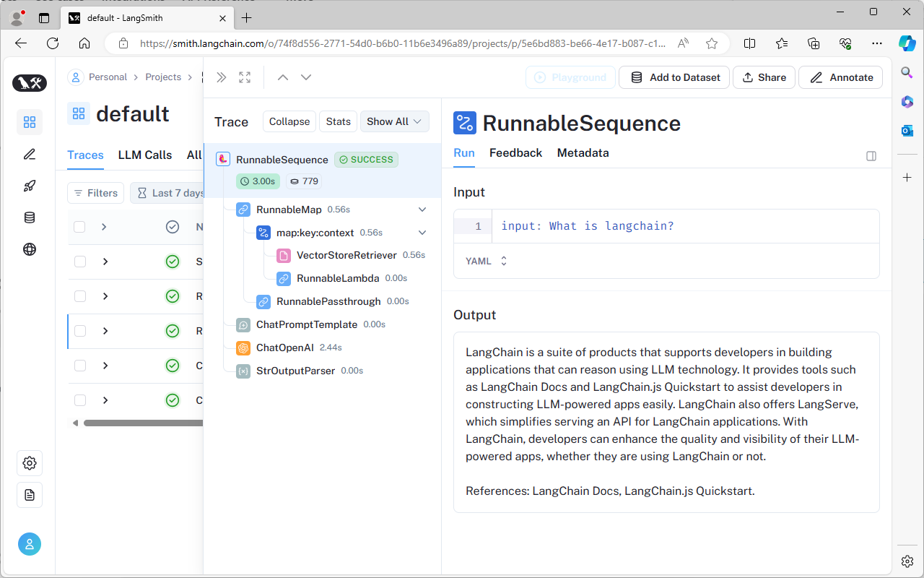Click the Stats button
Viewport: 924px width, 578px height.
(x=338, y=121)
